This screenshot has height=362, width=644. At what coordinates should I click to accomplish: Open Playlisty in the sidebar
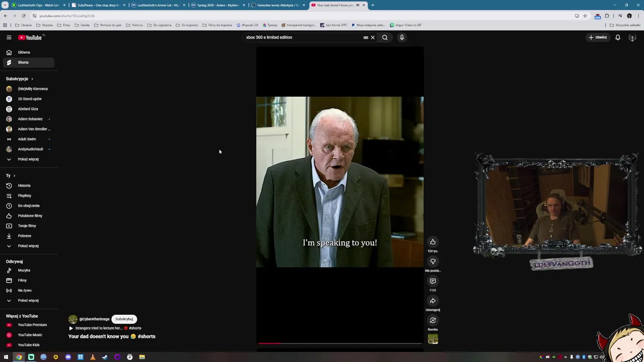pos(29,196)
